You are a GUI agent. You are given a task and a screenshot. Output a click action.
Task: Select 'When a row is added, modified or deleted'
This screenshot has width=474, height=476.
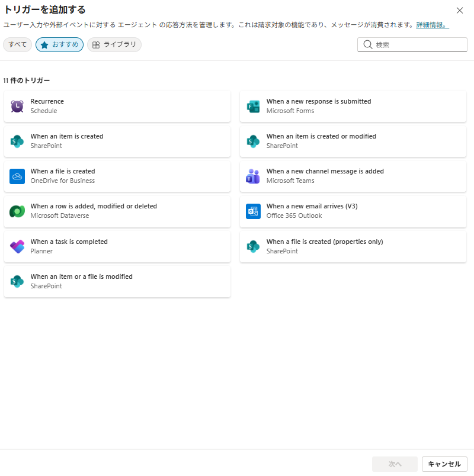pos(94,206)
